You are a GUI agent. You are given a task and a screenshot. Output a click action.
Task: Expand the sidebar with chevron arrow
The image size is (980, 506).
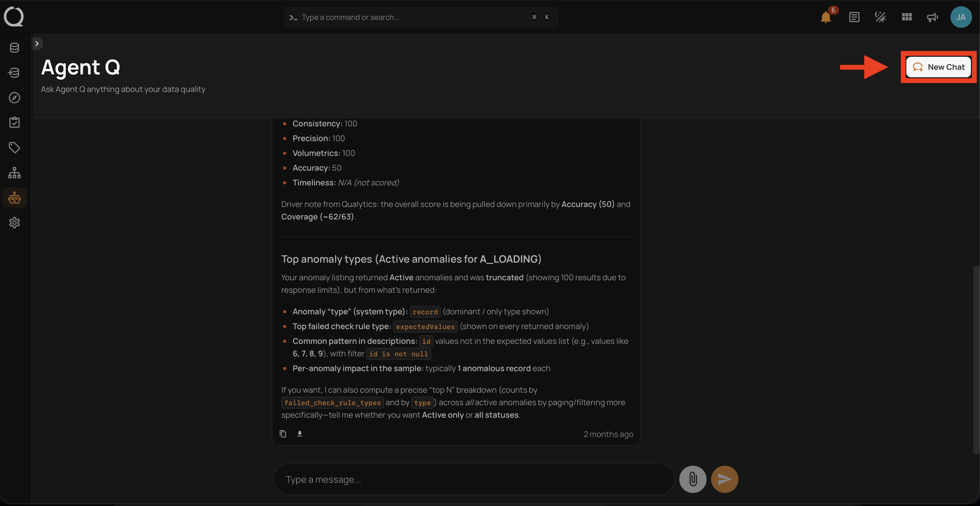coord(37,44)
